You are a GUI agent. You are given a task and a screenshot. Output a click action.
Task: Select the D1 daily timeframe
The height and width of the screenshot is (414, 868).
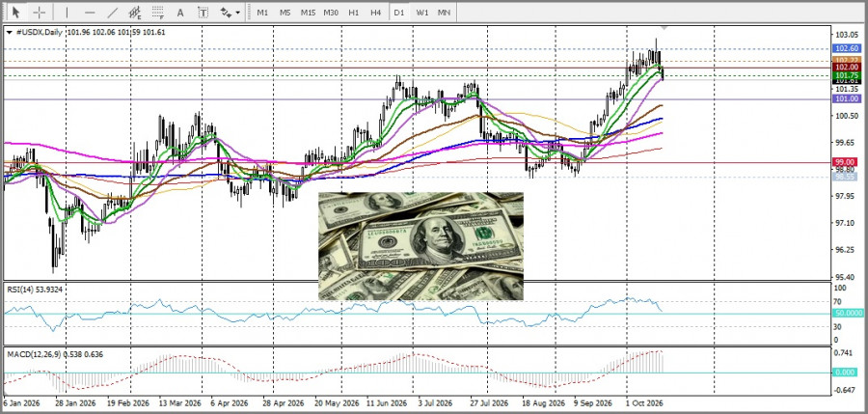(x=398, y=13)
